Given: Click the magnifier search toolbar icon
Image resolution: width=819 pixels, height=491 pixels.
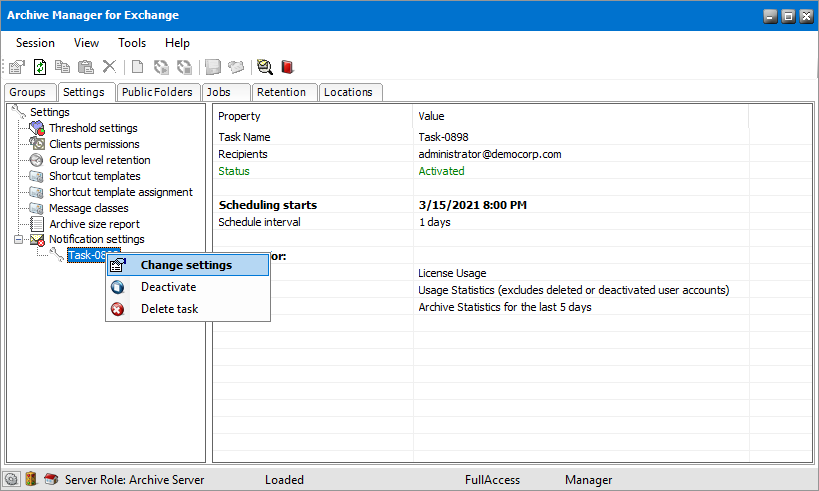Looking at the screenshot, I should point(265,67).
